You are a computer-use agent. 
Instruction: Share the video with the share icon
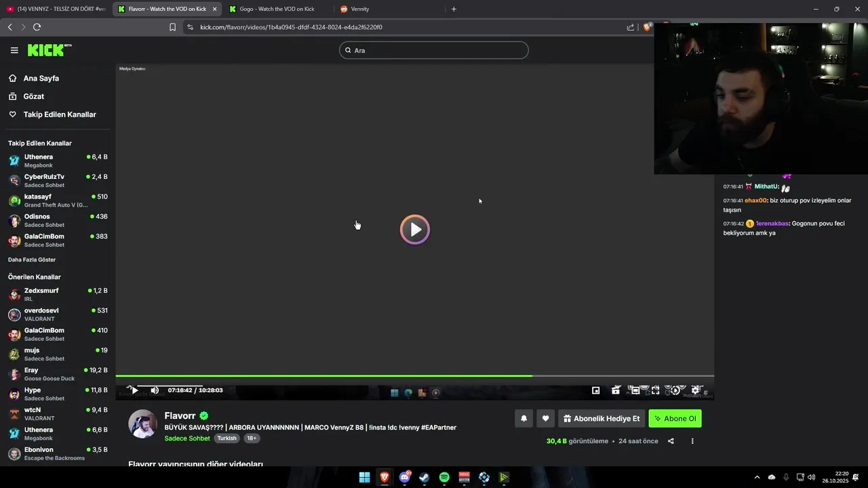coord(671,441)
